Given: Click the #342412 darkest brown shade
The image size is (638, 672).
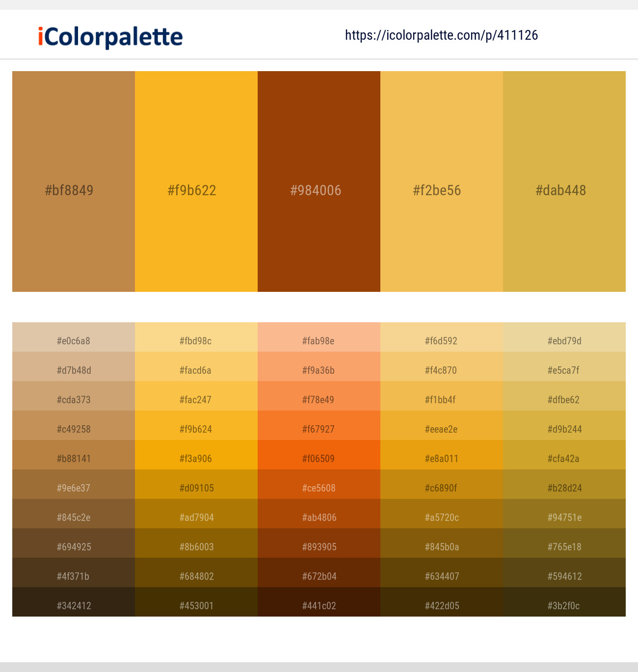Looking at the screenshot, I should [74, 602].
